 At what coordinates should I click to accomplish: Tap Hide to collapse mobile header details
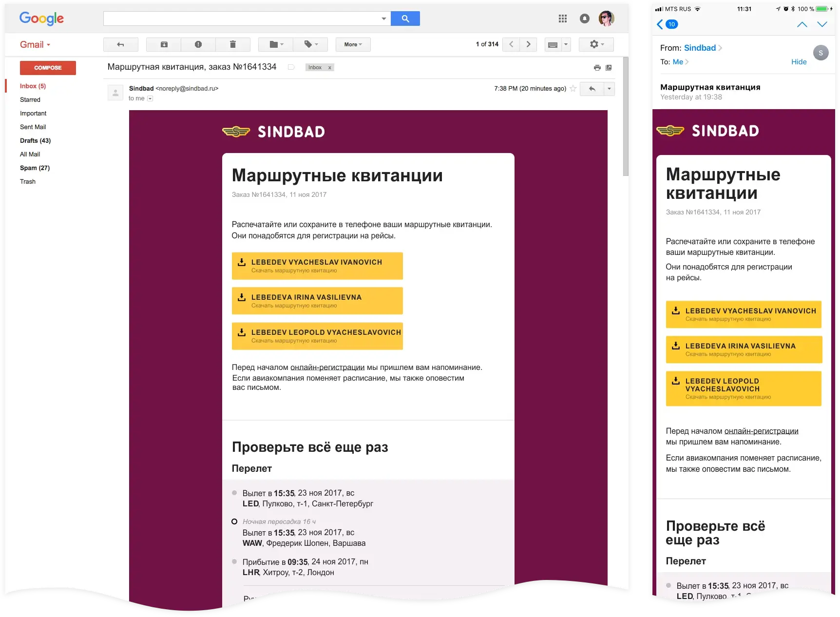click(799, 62)
